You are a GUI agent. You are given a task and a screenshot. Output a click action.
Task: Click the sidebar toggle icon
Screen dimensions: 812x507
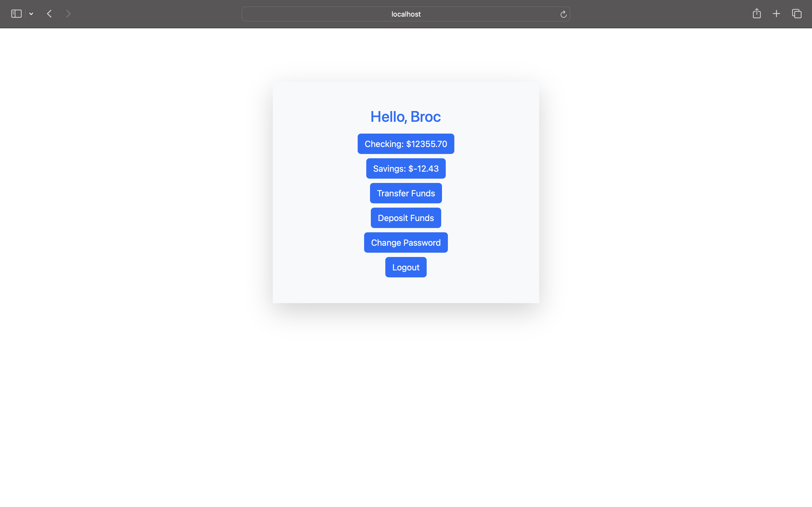[x=16, y=13]
